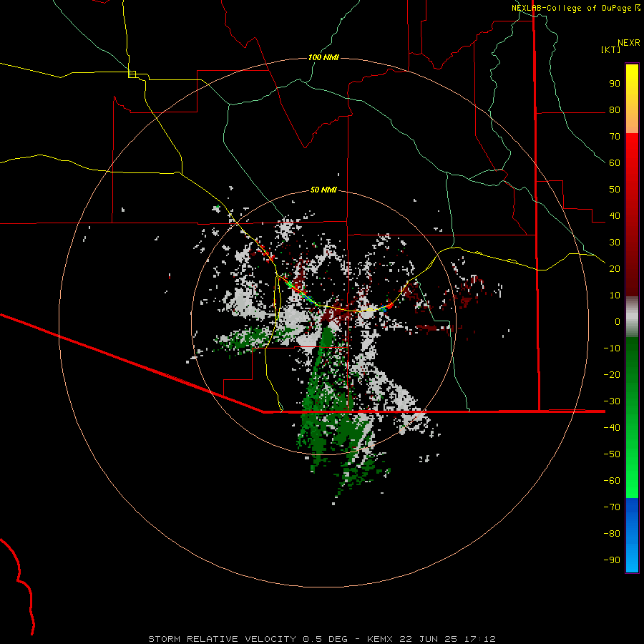Click the 70 value on velocity scale
Image resolution: width=644 pixels, height=644 pixels.
[x=615, y=137]
